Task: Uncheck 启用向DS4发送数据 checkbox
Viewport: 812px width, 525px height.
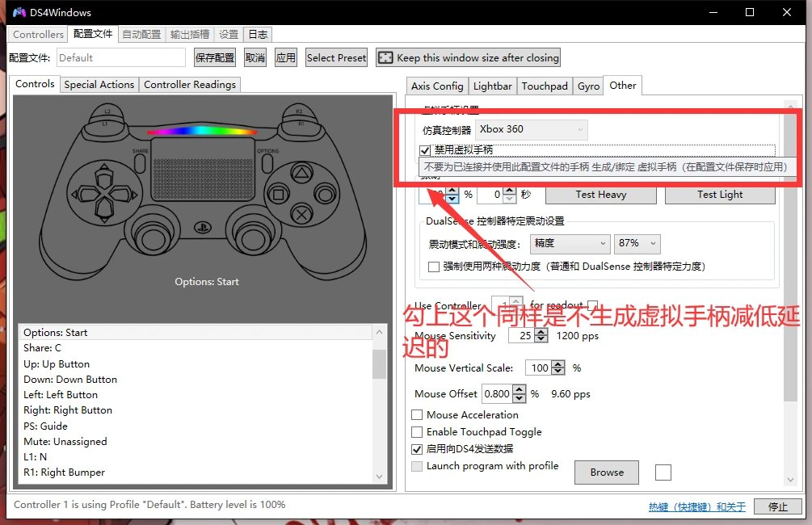Action: click(417, 449)
